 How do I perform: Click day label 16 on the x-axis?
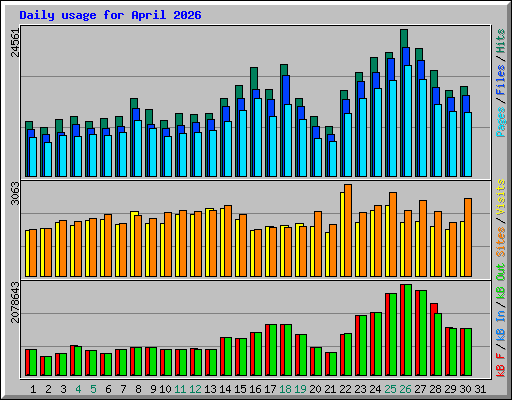tap(255, 389)
